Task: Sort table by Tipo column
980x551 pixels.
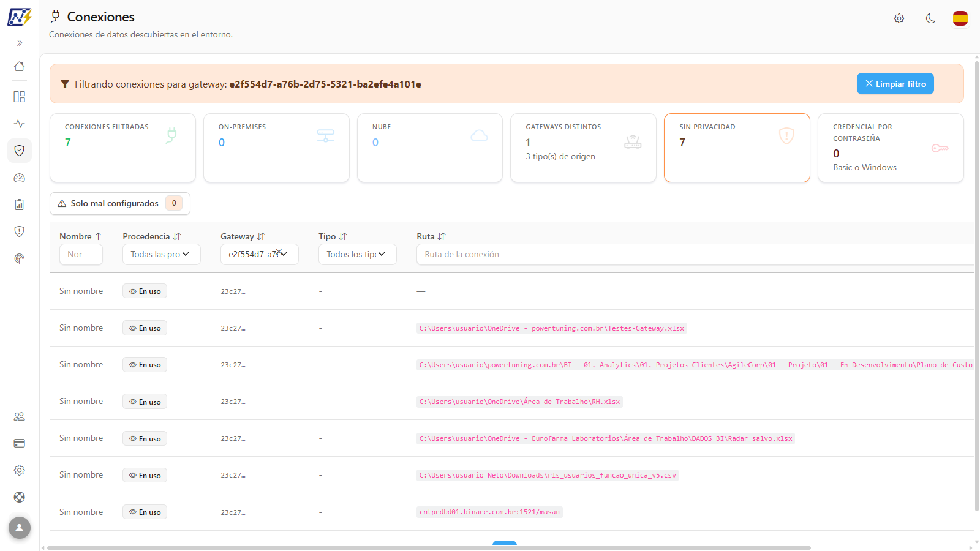Action: tap(333, 236)
